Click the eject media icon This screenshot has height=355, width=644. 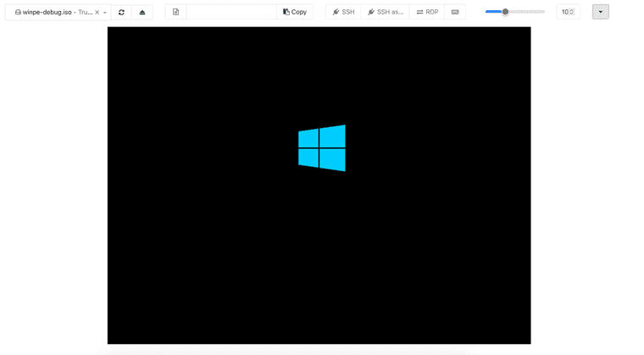coord(142,12)
